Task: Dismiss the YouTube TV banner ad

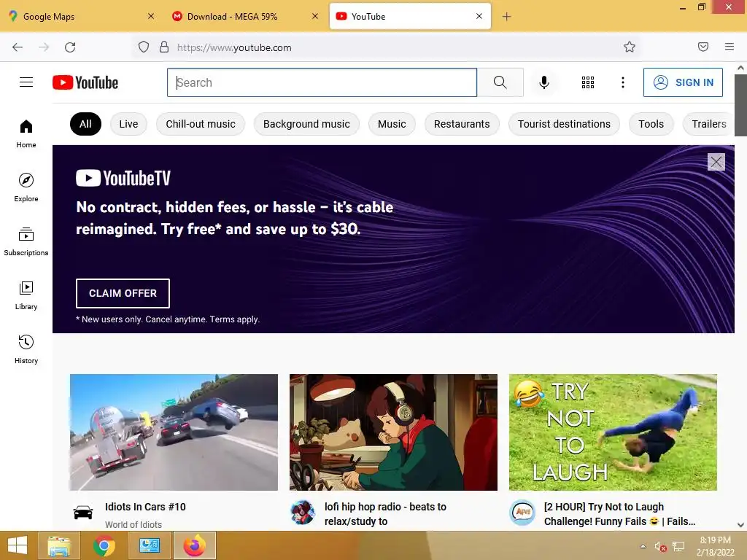Action: coord(716,162)
